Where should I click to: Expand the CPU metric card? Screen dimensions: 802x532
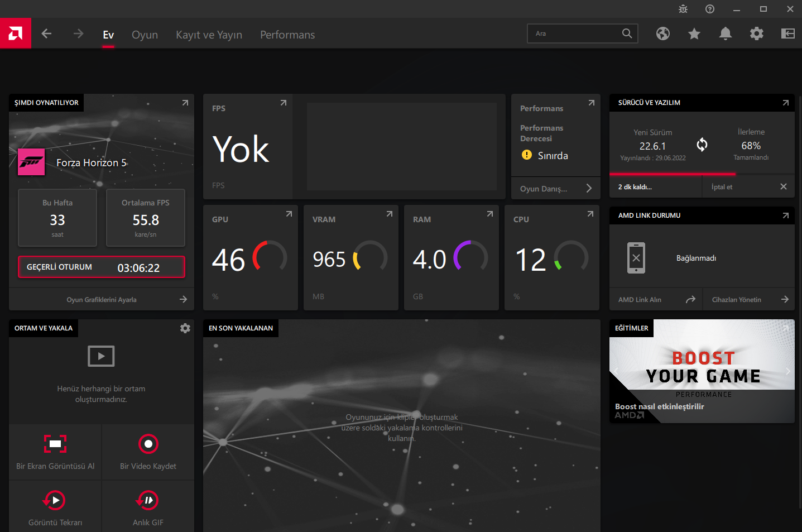590,214
